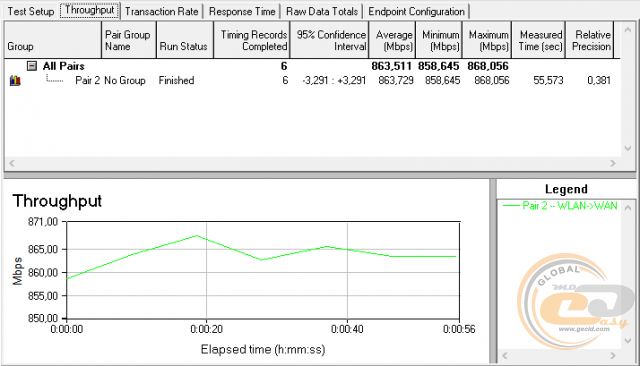Select the Pair 2 row

click(310, 80)
